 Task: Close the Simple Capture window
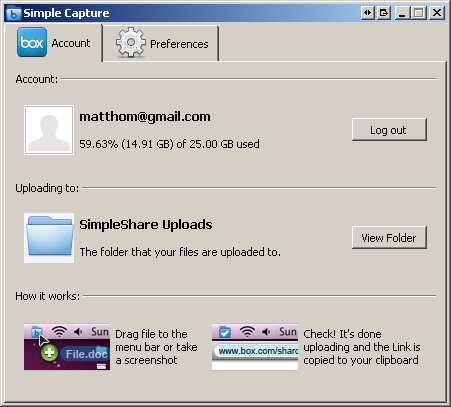click(x=437, y=13)
